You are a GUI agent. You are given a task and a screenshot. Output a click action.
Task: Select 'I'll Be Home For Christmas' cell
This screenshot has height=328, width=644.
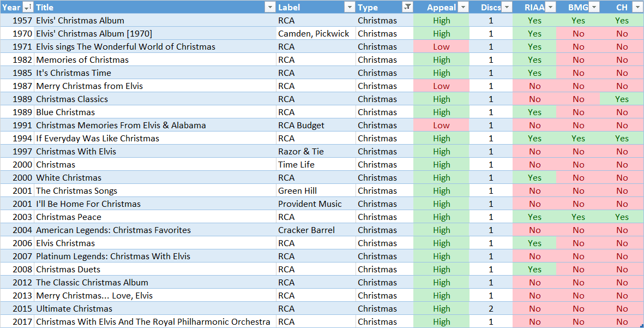coord(155,204)
